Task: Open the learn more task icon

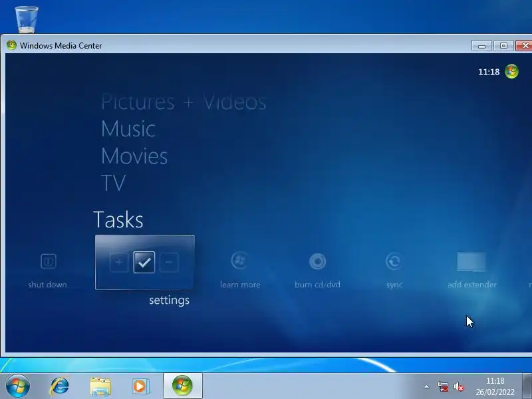Action: (239, 261)
